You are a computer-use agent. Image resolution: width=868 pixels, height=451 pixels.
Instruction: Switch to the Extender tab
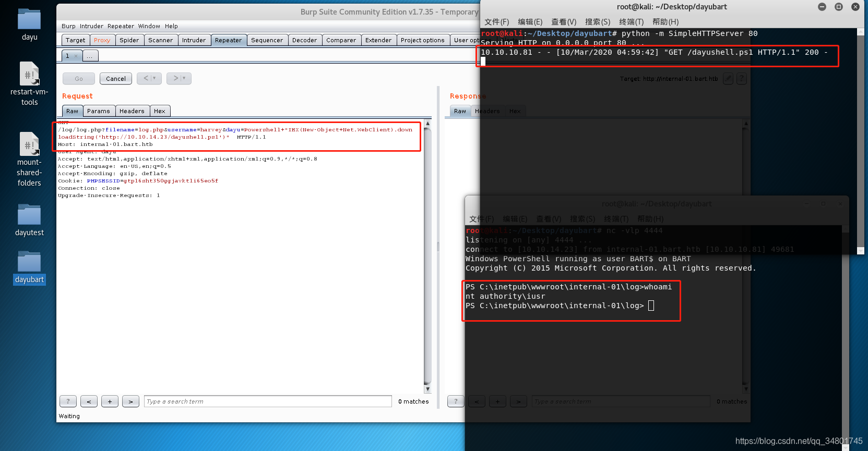click(x=378, y=40)
